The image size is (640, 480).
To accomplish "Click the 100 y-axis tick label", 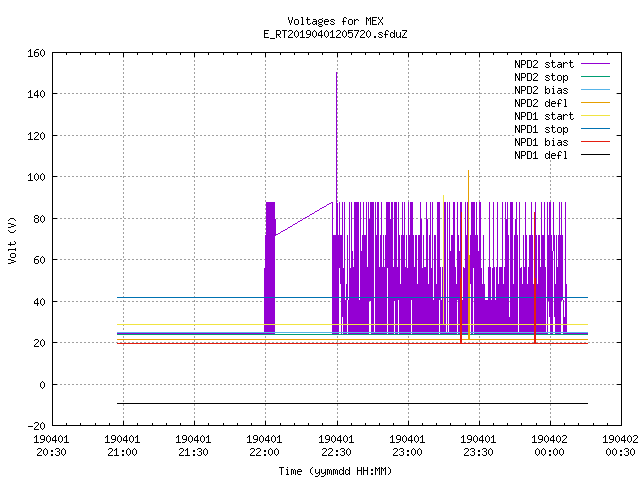I will coord(36,177).
